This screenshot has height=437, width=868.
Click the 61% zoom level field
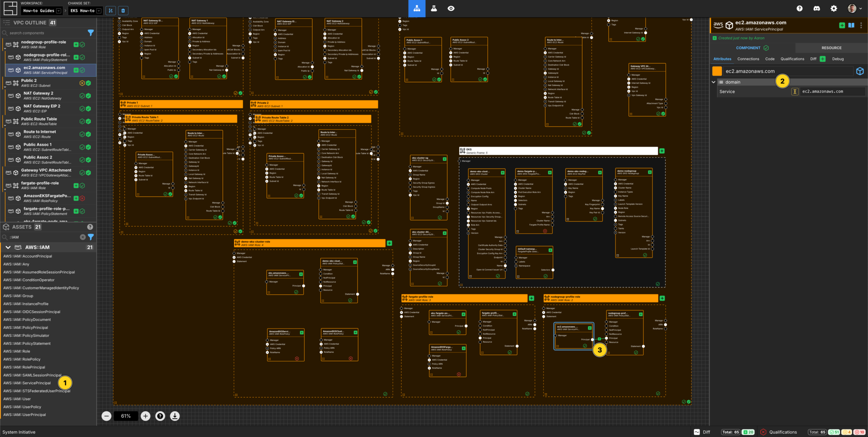tap(126, 416)
